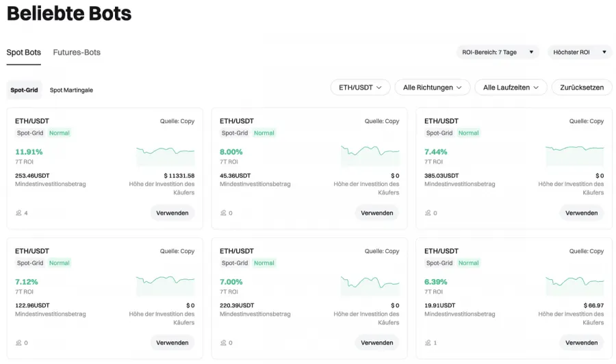Click the ROI sparkline chart of the 7.00% bot
The image size is (616, 364).
click(x=370, y=286)
